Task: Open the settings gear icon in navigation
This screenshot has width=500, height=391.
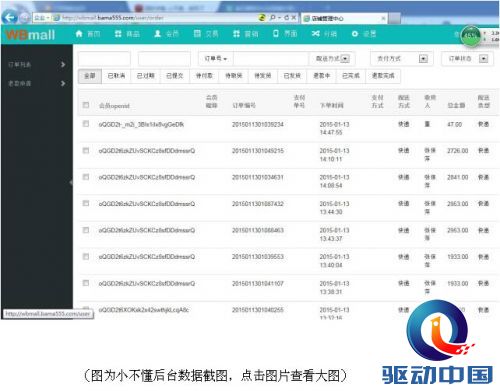Action: pyautogui.click(x=355, y=34)
